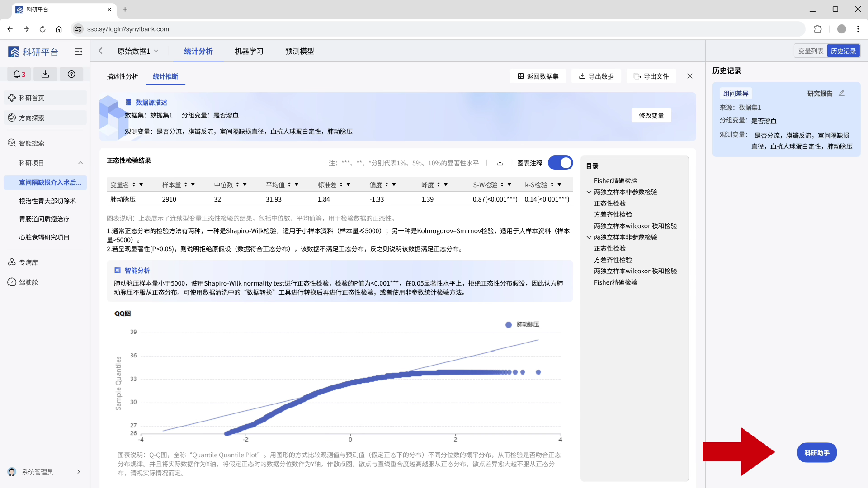This screenshot has width=868, height=488.
Task: Navigate forward in the browser
Action: click(26, 29)
